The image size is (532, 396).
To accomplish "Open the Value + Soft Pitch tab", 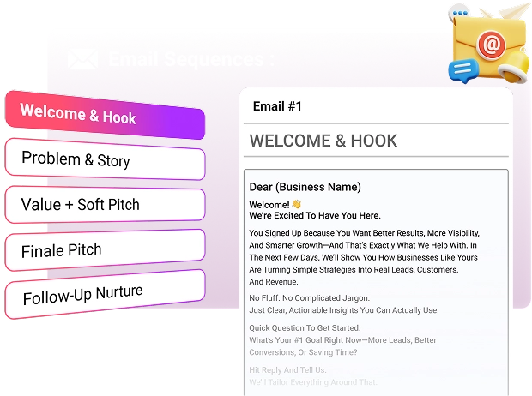I will [x=103, y=205].
